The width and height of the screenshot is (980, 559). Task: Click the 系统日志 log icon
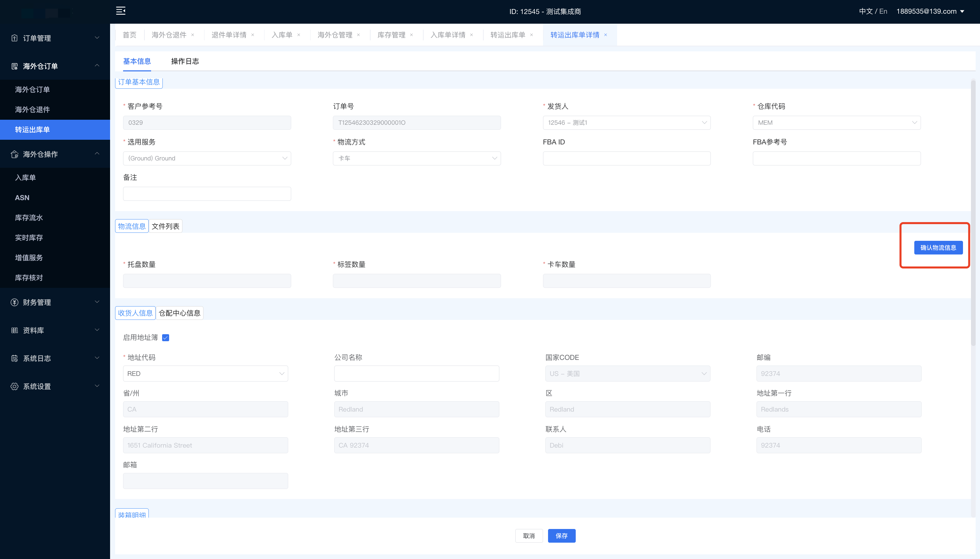click(15, 358)
